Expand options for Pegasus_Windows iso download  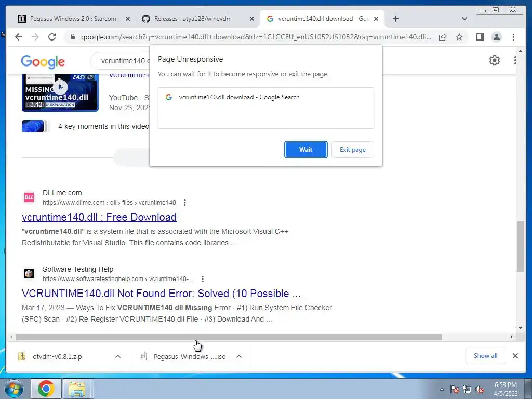click(239, 356)
